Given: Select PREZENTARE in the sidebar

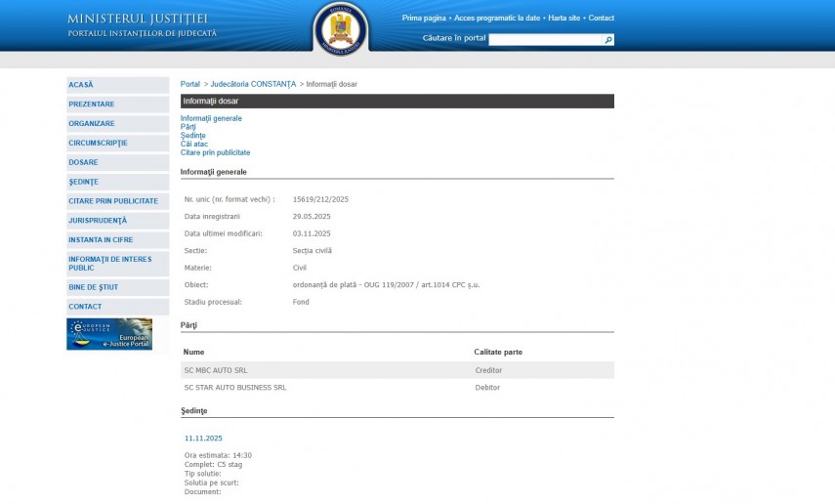Looking at the screenshot, I should (x=117, y=105).
